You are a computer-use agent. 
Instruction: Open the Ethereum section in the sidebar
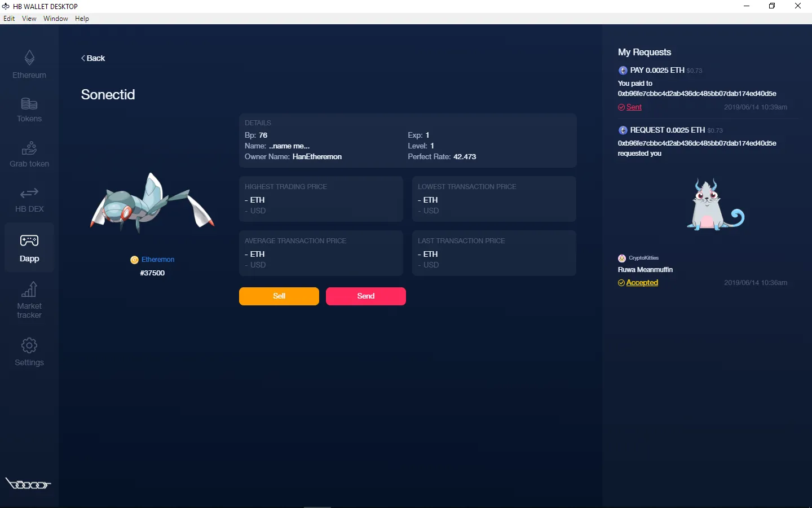(29, 62)
